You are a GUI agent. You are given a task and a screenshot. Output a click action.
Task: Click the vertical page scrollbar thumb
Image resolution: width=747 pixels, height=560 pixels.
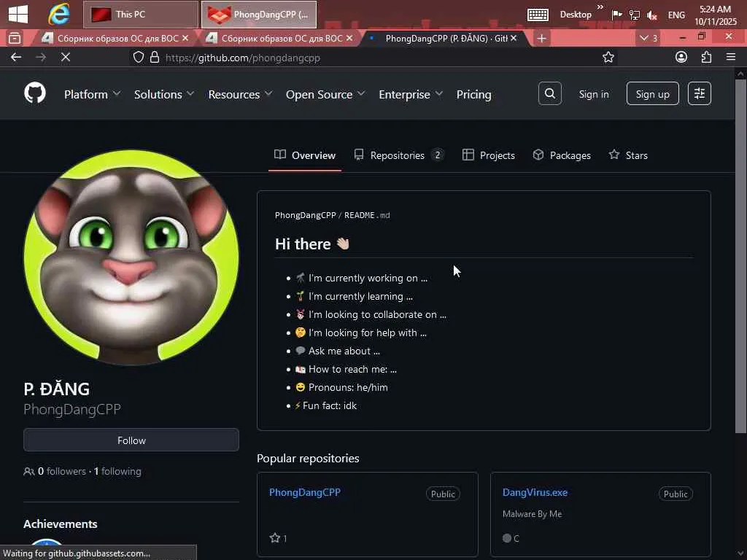740,256
